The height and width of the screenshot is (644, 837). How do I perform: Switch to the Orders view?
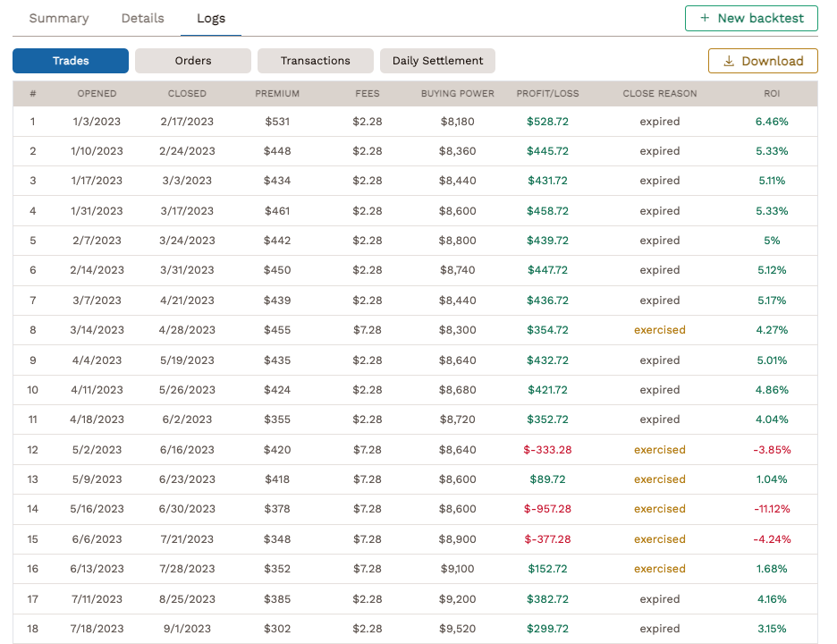(x=192, y=61)
